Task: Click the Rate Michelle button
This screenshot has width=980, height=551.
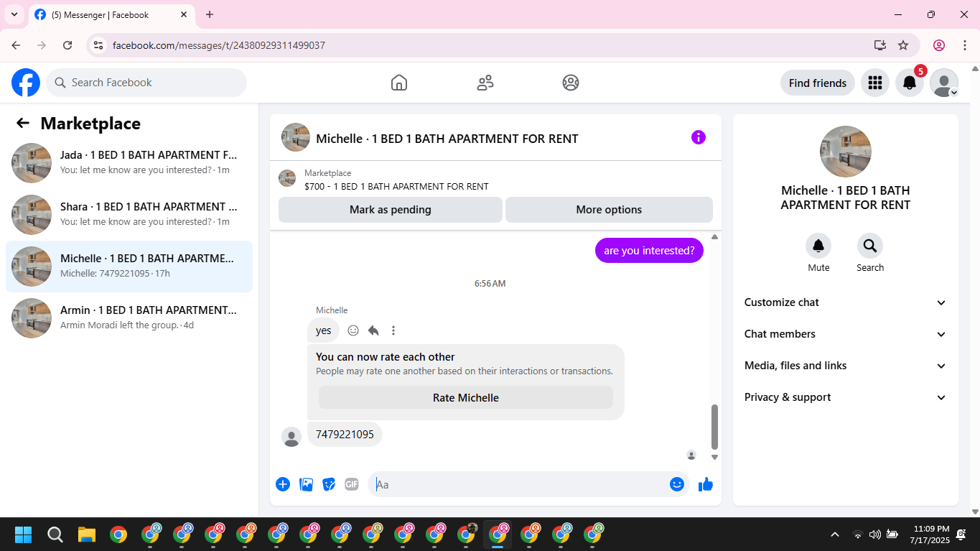Action: point(466,397)
